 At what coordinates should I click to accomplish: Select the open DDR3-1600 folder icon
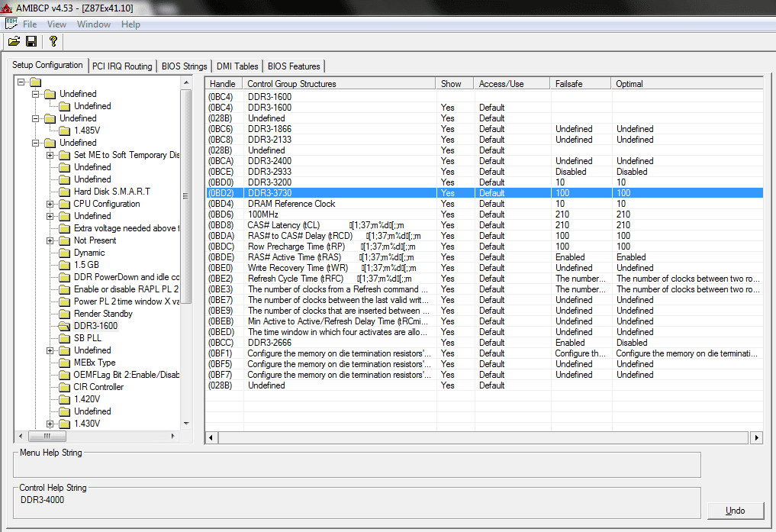click(64, 326)
